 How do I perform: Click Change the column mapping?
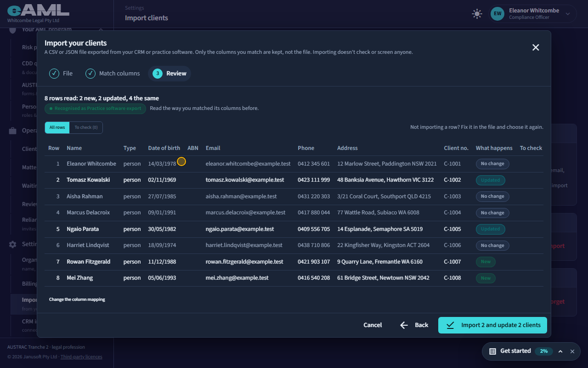pos(77,299)
